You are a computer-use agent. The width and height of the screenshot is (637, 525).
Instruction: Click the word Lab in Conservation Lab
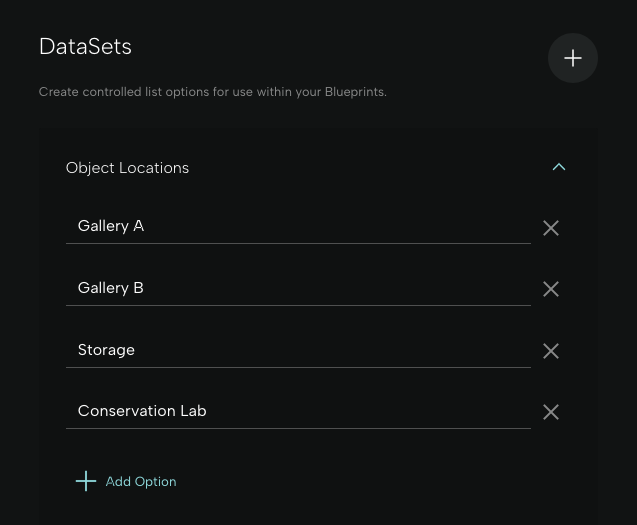tap(193, 411)
